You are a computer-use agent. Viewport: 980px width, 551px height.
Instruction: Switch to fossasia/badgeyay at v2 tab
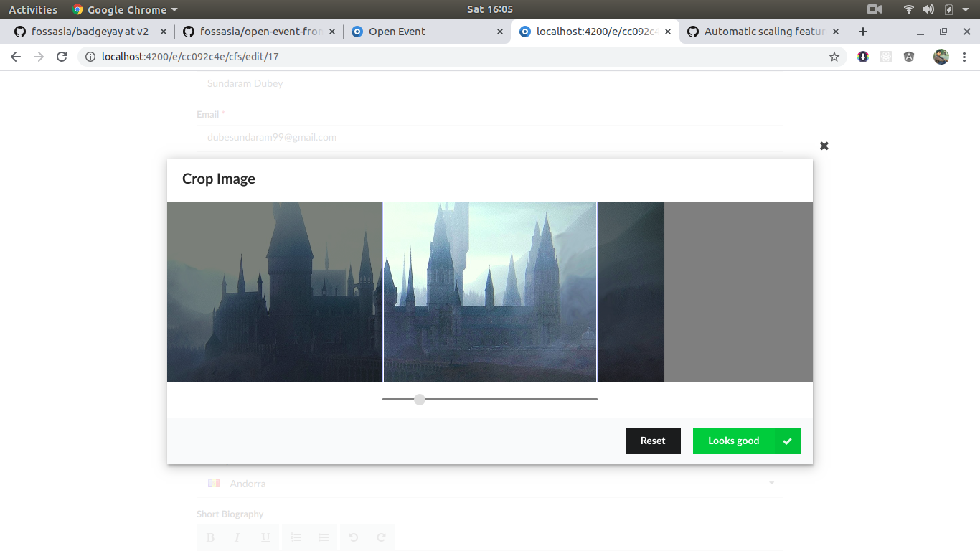(x=90, y=32)
